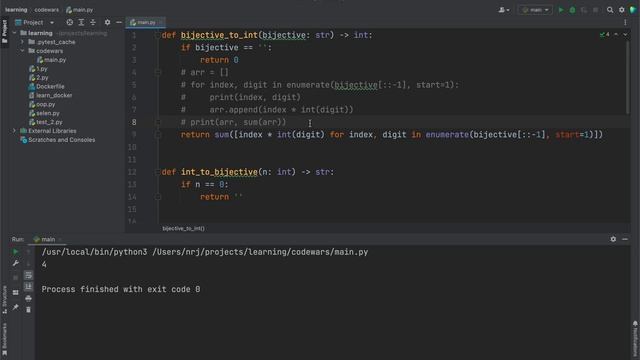Screen dimensions: 640x360
Task: Click the editor vertical scrollbar
Action: pos(627,78)
